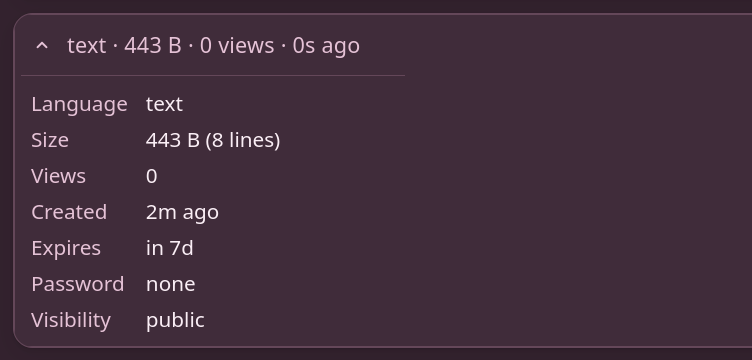Click "0s ago" in the summary header
752x360 pixels.
coord(326,46)
